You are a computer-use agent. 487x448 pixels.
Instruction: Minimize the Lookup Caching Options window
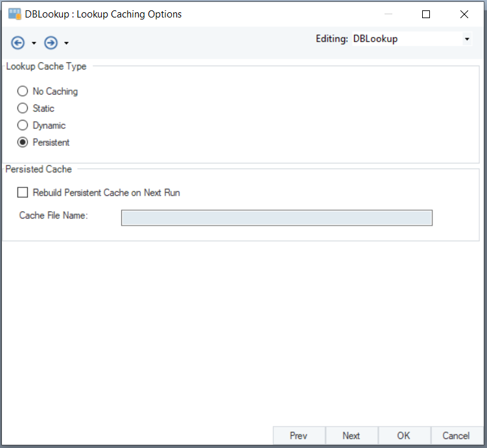[x=387, y=14]
